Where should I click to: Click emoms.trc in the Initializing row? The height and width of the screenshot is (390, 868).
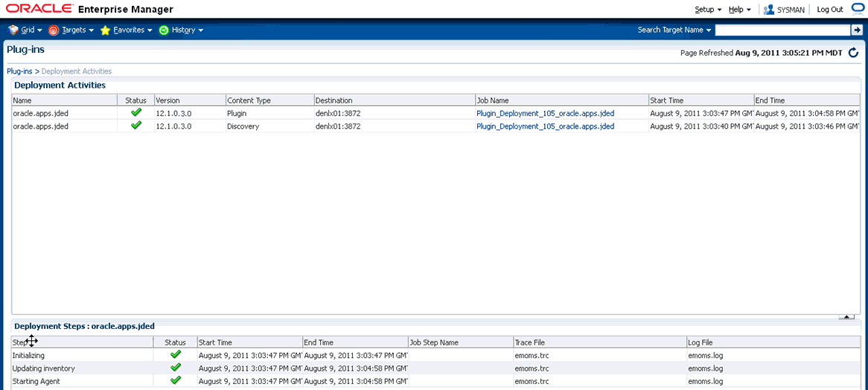click(x=532, y=355)
